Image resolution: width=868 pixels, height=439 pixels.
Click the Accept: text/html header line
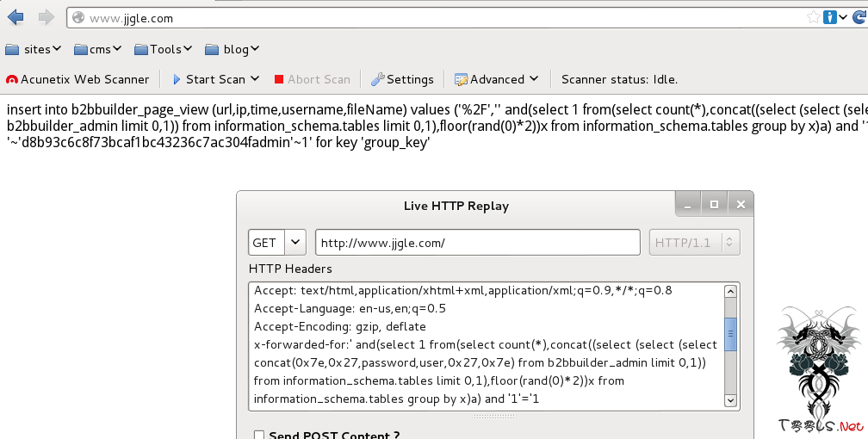point(462,290)
